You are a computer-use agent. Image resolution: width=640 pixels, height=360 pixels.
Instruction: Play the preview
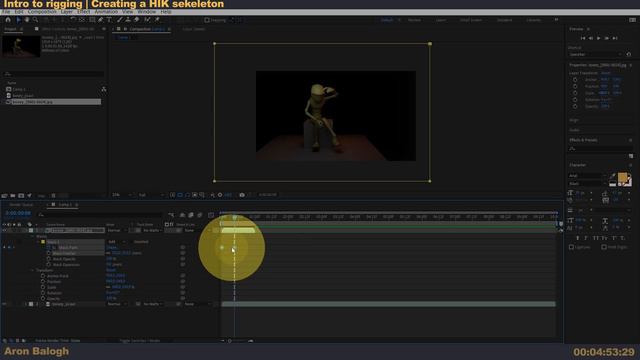[x=598, y=38]
